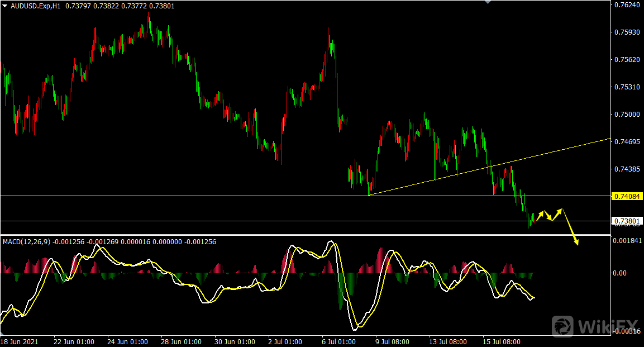Select the horizontal yellow support line
Image resolution: width=644 pixels, height=347 pixels.
point(223,196)
